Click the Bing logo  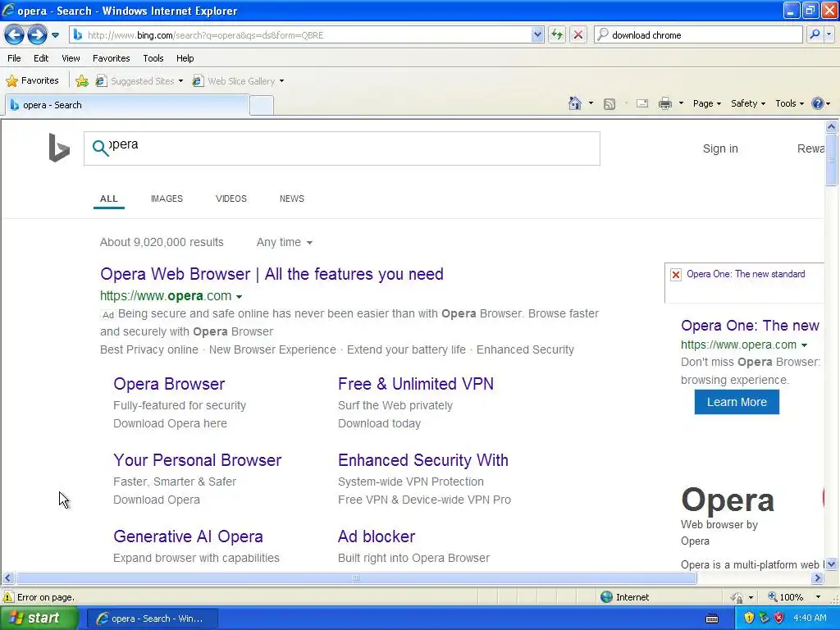pyautogui.click(x=59, y=148)
